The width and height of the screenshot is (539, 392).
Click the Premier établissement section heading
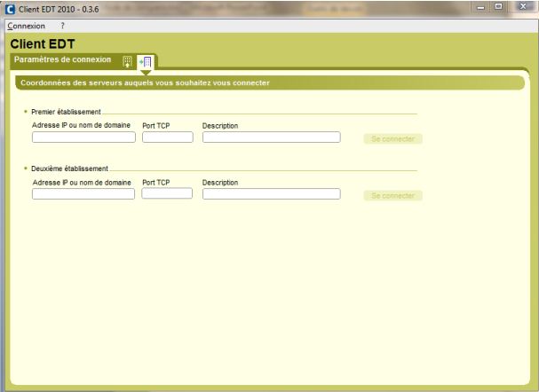coord(67,113)
